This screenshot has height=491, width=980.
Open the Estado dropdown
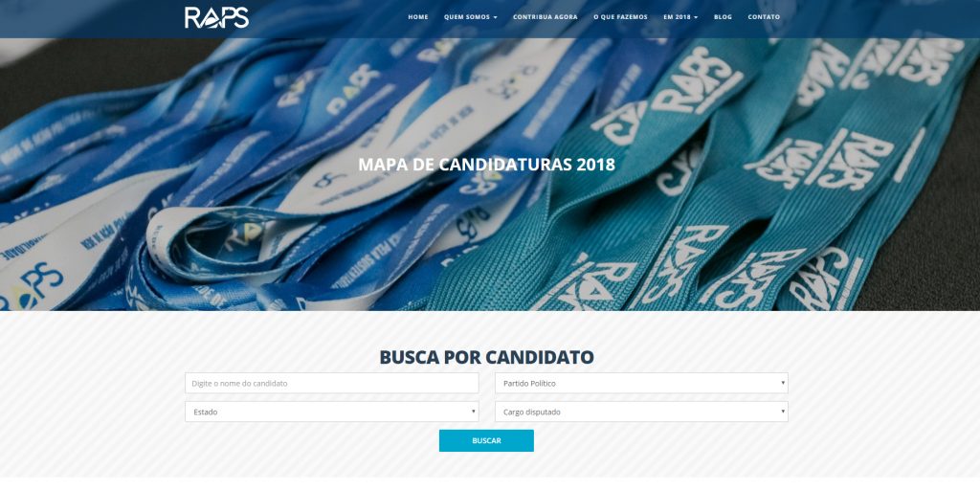coord(332,412)
